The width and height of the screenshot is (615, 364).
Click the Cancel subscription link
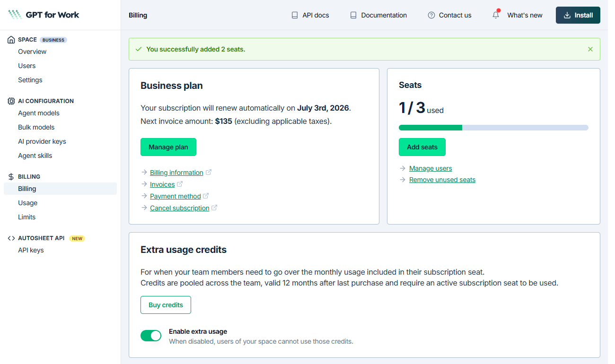[180, 208]
